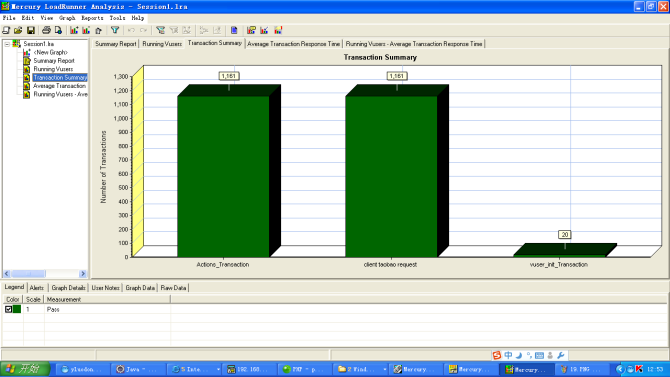The width and height of the screenshot is (670, 377).
Task: Collapse the Session1.lra tree node
Action: point(7,44)
